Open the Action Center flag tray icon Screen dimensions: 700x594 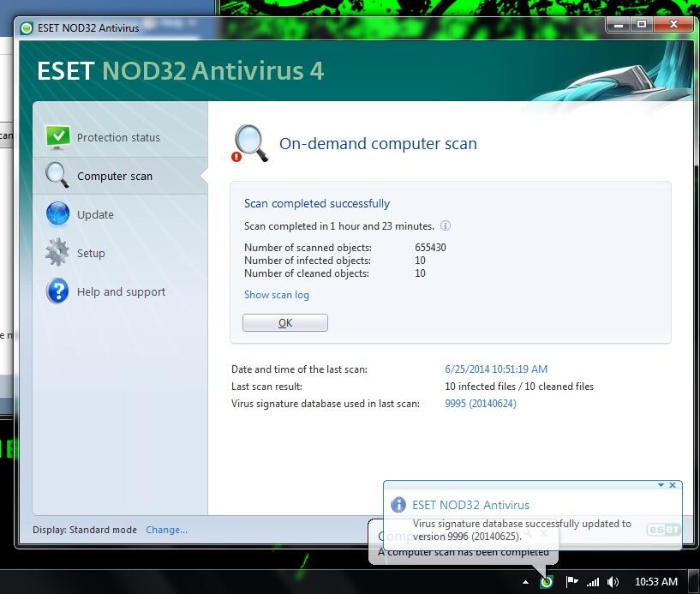click(571, 581)
